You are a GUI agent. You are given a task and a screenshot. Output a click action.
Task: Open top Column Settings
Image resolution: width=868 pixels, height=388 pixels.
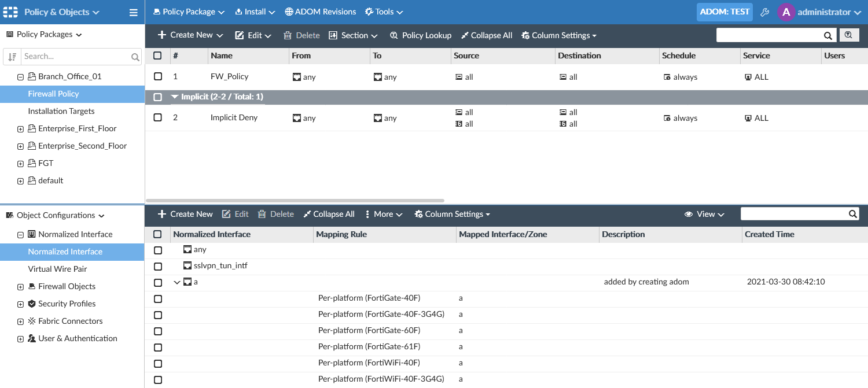coord(558,35)
